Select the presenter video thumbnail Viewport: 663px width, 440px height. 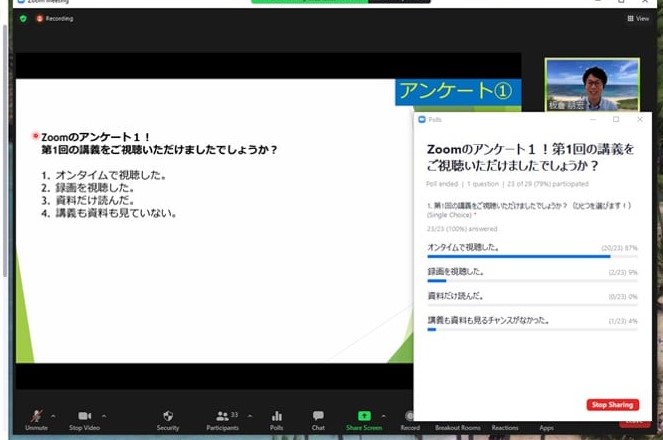pos(592,85)
